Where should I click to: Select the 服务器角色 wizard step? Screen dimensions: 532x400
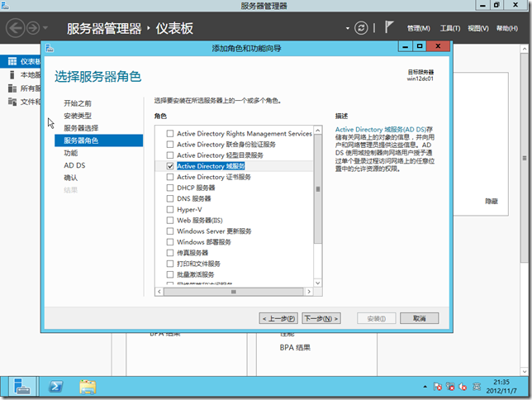tap(99, 140)
